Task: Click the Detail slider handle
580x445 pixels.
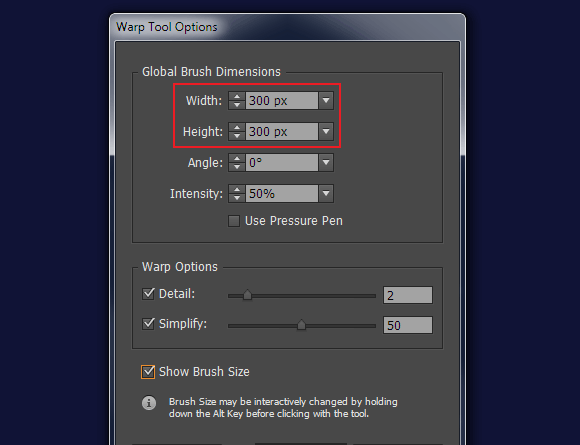Action: pyautogui.click(x=247, y=295)
